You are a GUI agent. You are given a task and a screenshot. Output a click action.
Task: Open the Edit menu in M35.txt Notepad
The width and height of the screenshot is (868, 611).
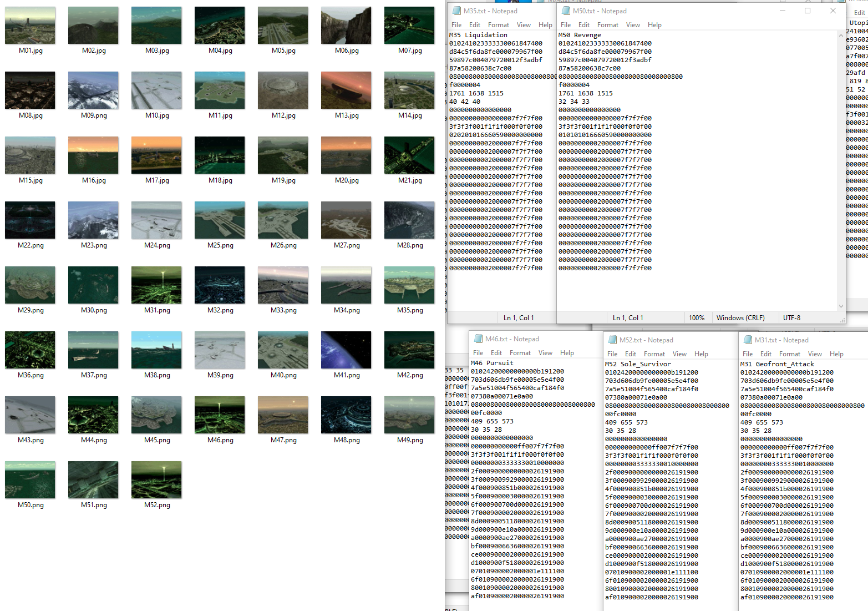[474, 25]
